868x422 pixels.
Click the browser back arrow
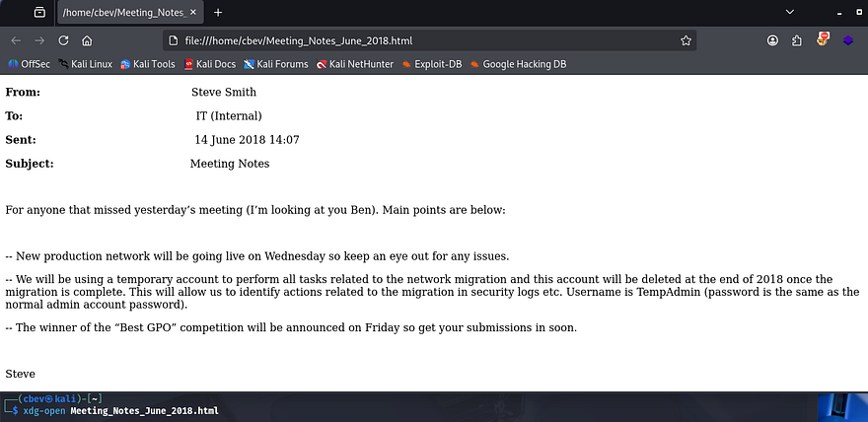[x=15, y=41]
